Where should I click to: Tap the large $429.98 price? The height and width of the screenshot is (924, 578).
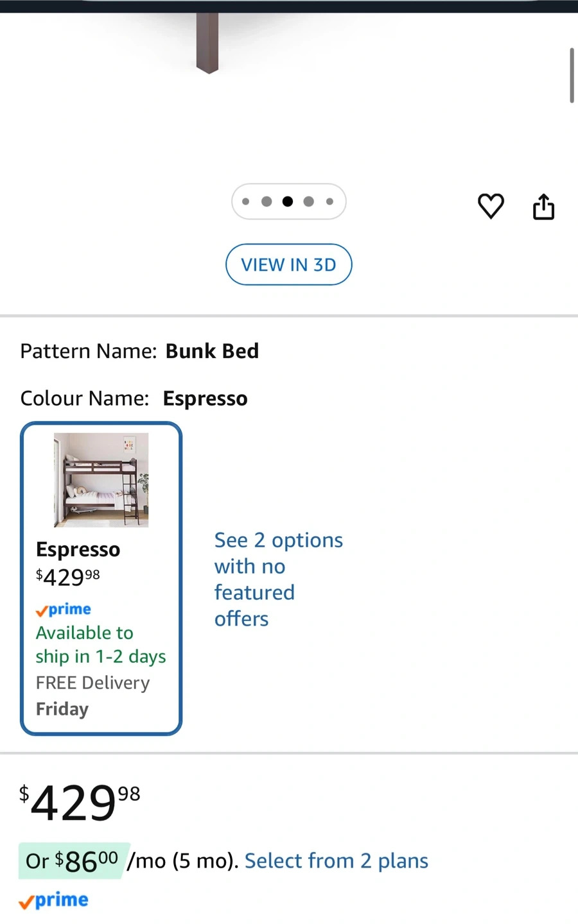(80, 803)
